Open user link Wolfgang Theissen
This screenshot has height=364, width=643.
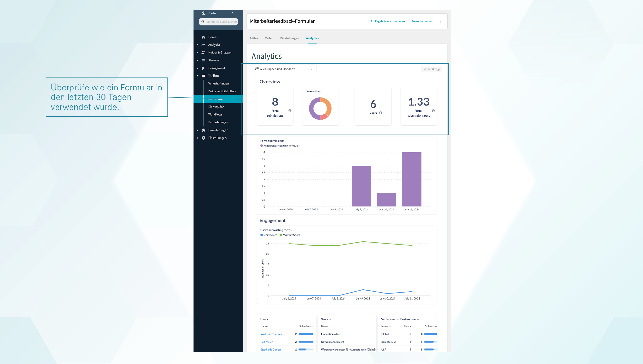(x=271, y=334)
